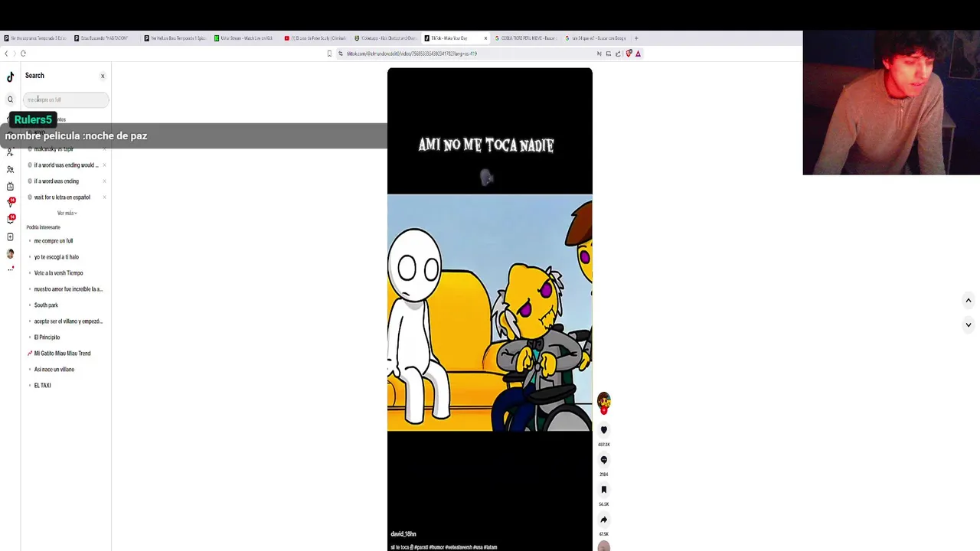Viewport: 980px width, 551px height.
Task: Click the TikTok logo in sidebar
Action: click(10, 77)
